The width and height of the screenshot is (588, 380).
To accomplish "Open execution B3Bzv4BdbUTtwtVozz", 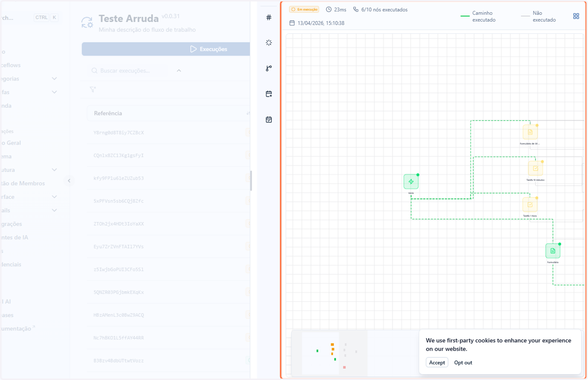I will (x=119, y=360).
